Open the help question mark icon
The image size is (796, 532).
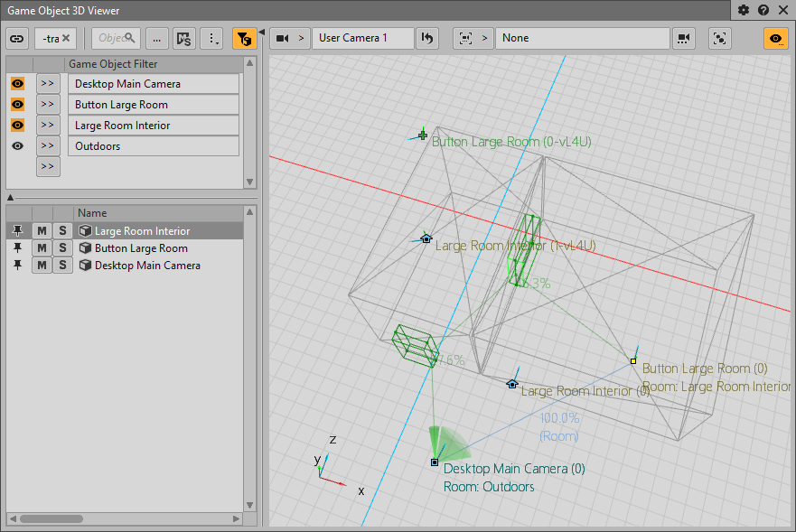pos(763,10)
